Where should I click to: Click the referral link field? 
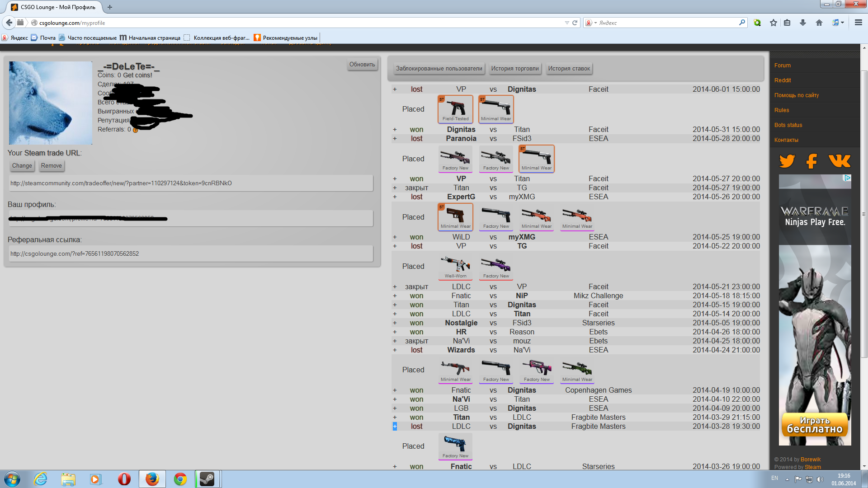(x=191, y=254)
